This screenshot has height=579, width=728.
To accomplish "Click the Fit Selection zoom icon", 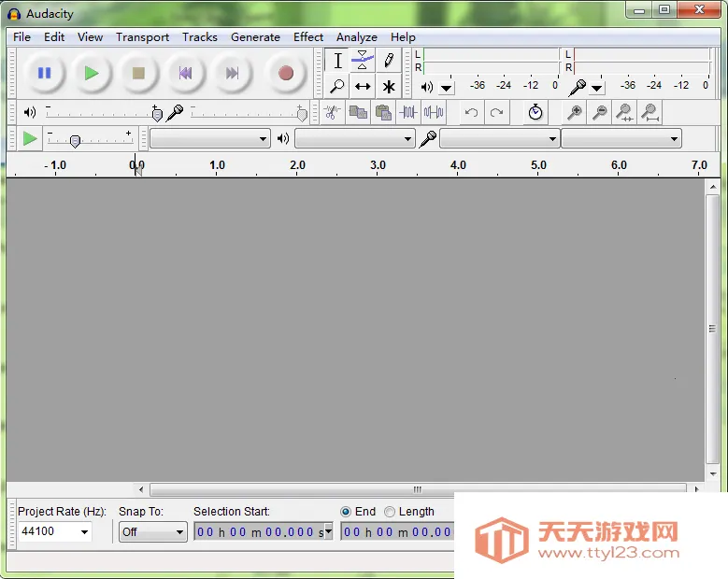I will coord(624,112).
